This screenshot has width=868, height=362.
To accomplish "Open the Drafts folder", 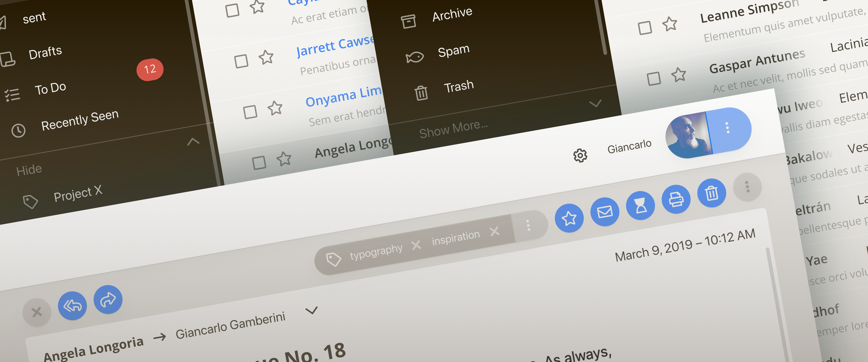I will coord(45,53).
